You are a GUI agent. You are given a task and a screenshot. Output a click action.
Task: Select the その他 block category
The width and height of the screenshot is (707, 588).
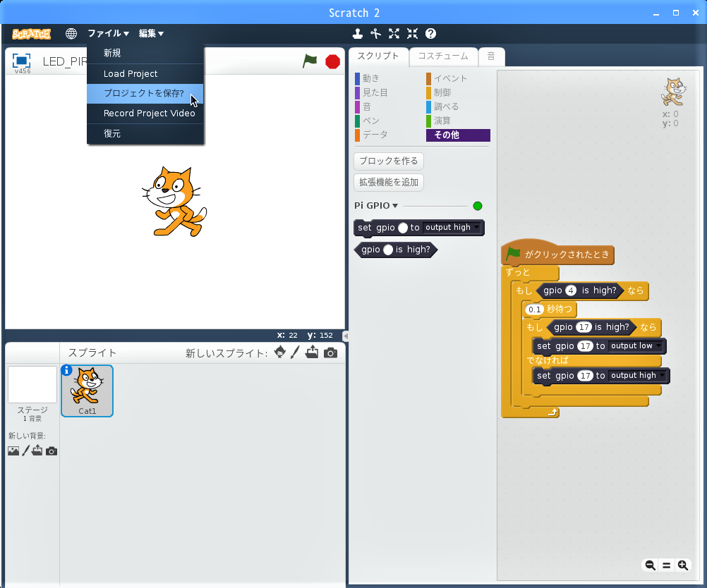pyautogui.click(x=458, y=135)
